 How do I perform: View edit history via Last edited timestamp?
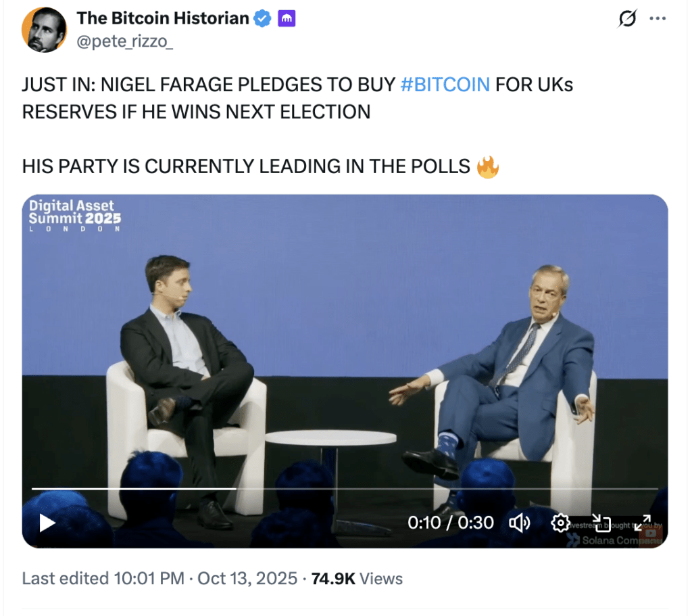159,579
